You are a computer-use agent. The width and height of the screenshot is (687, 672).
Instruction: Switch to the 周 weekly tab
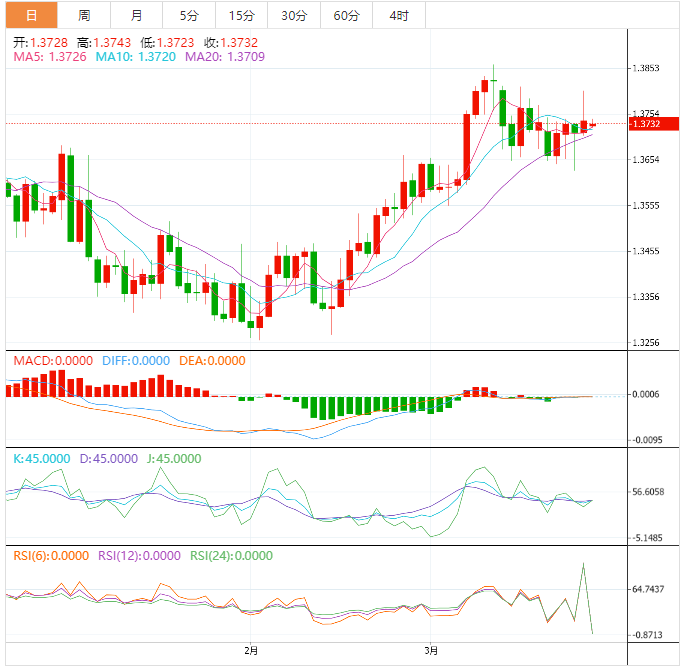pyautogui.click(x=84, y=15)
